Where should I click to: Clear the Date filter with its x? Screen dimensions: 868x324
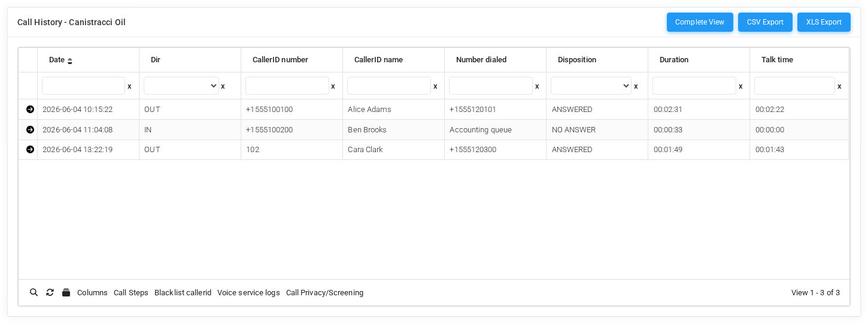129,86
